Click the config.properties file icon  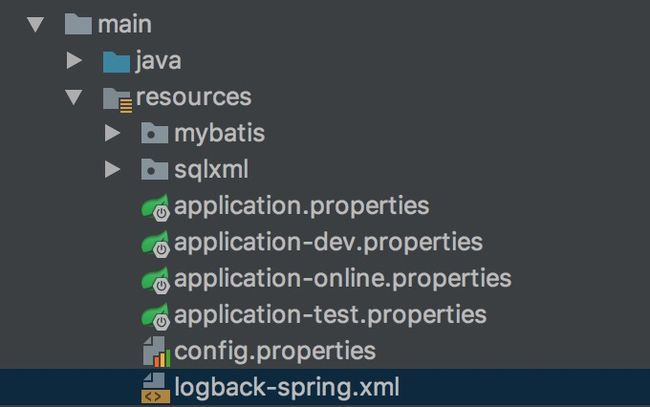[x=156, y=351]
